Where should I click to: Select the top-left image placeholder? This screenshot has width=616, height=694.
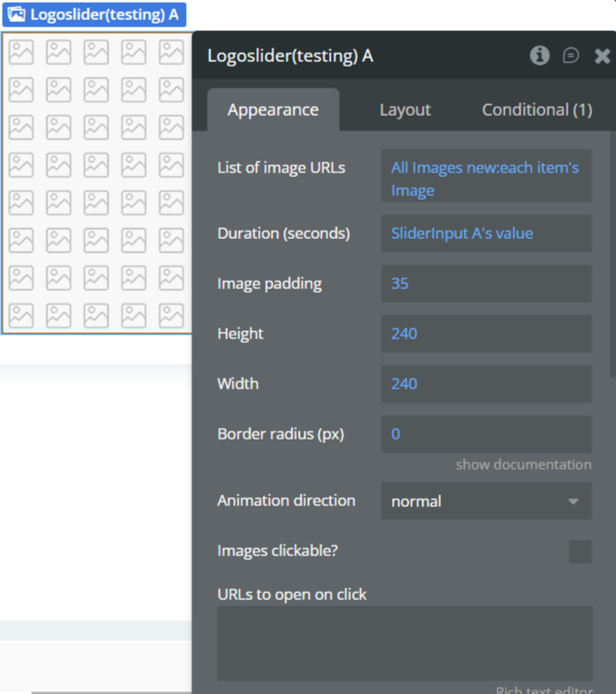click(21, 53)
